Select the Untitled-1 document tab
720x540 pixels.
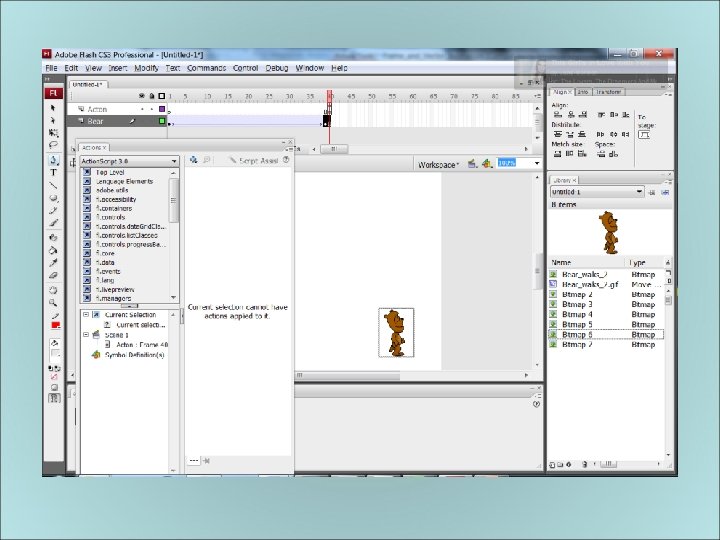pos(87,85)
